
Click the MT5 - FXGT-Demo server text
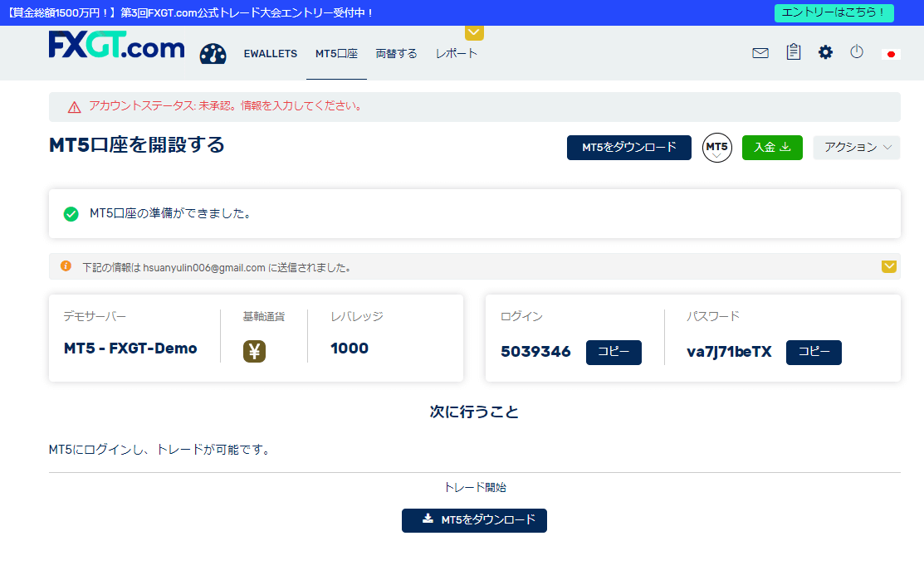click(x=130, y=348)
